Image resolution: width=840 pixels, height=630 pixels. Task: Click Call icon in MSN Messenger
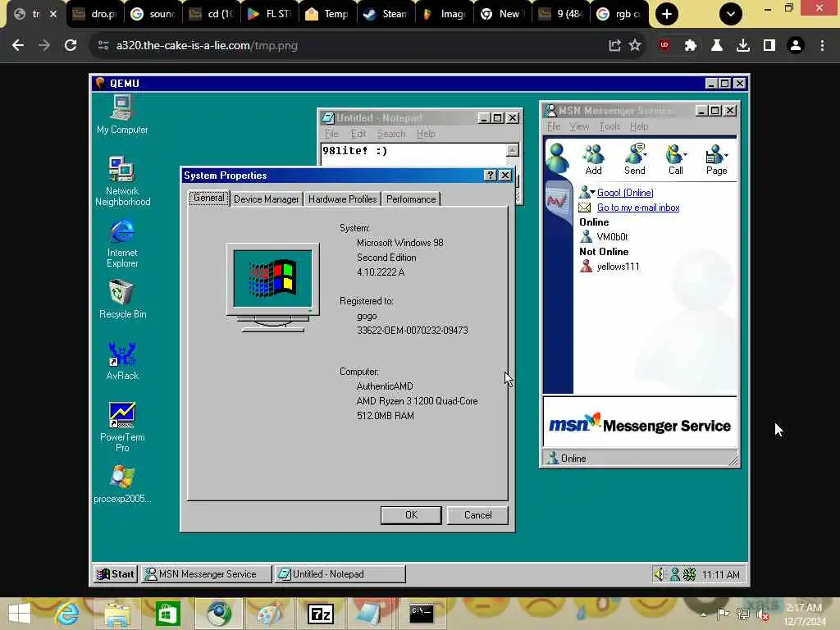[676, 160]
